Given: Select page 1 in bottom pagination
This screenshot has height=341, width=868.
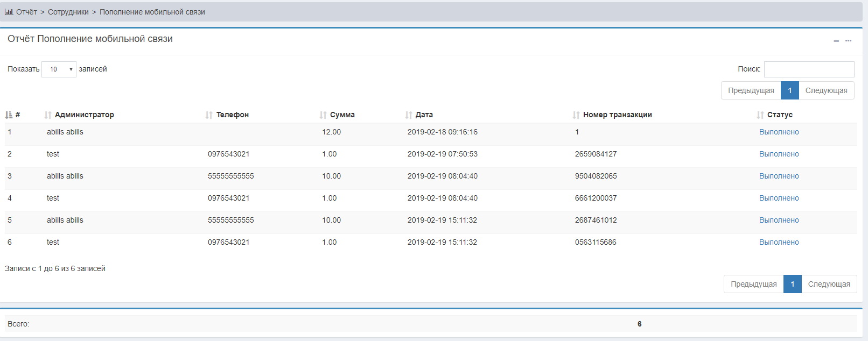Looking at the screenshot, I should 792,284.
